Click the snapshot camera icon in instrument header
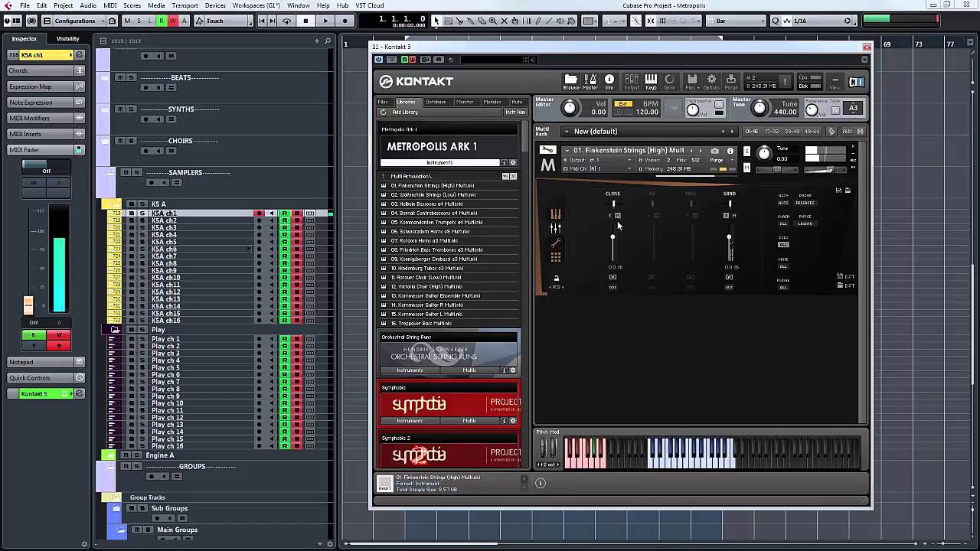The height and width of the screenshot is (551, 980). point(715,151)
